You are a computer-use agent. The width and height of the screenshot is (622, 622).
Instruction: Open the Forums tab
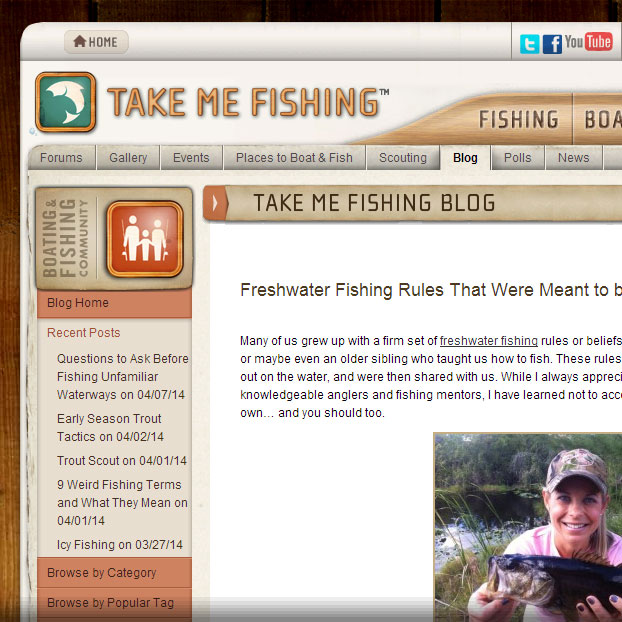tap(61, 158)
